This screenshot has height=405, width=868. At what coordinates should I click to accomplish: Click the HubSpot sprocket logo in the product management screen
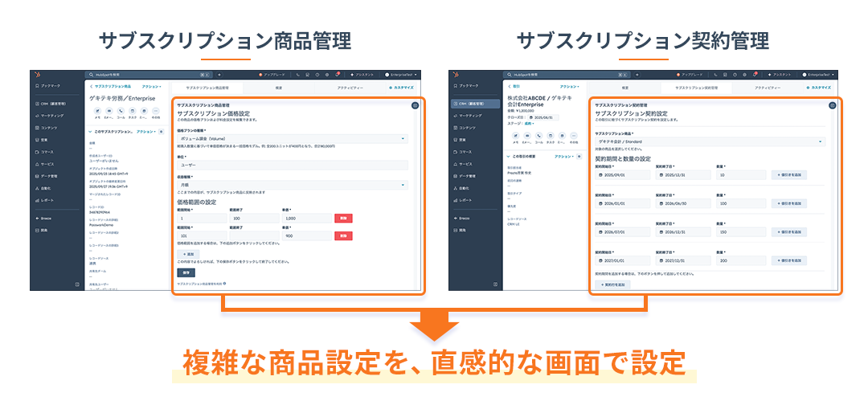click(39, 74)
